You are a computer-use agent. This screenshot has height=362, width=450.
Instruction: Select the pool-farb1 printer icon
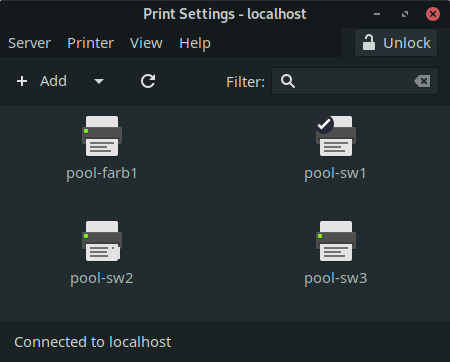pos(102,136)
